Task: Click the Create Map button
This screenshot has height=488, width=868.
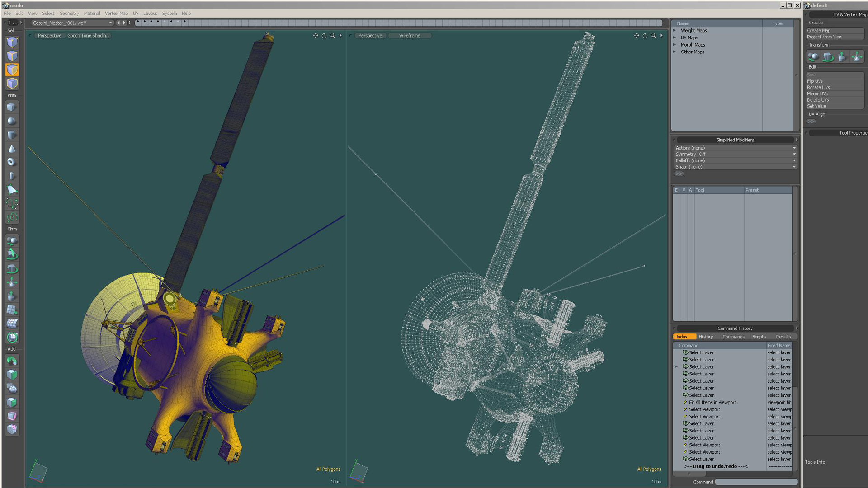Action: (x=835, y=31)
